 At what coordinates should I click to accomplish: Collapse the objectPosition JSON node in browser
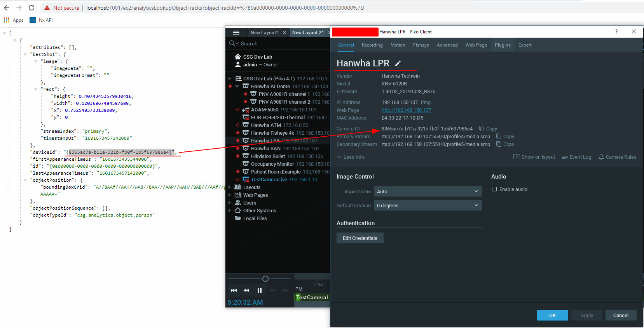click(25, 180)
